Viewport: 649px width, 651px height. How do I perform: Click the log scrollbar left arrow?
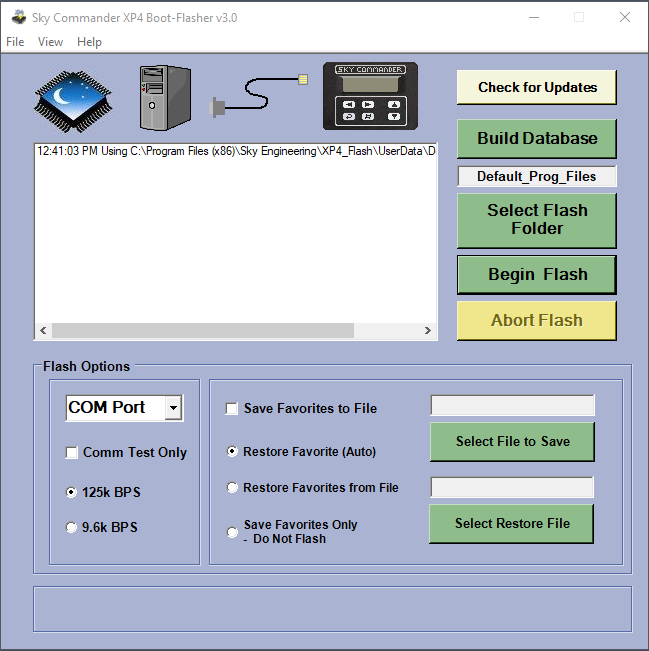(43, 330)
